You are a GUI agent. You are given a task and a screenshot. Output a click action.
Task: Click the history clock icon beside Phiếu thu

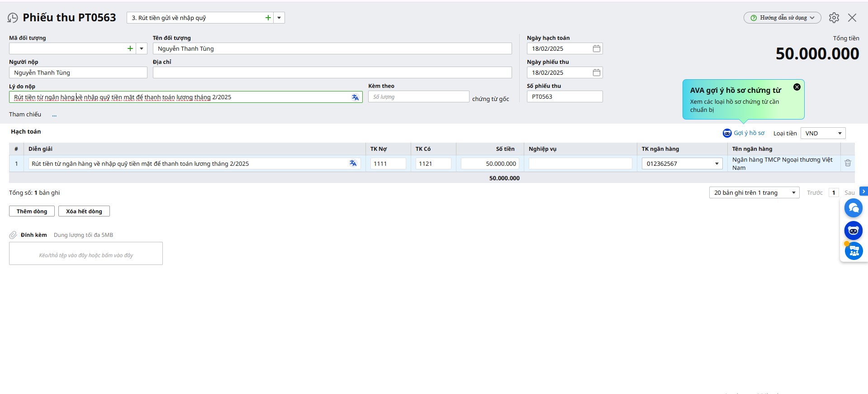click(x=13, y=18)
